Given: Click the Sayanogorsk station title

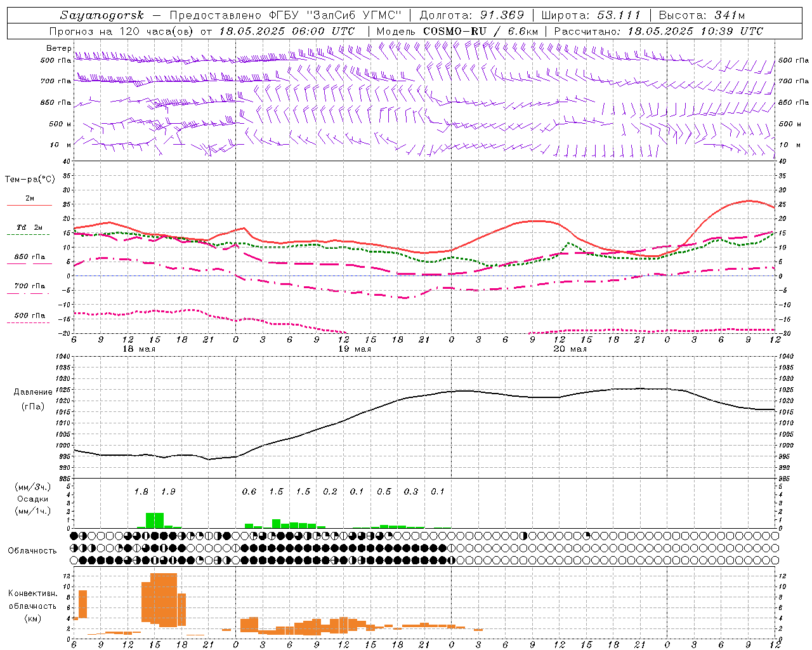Looking at the screenshot, I should click(102, 15).
